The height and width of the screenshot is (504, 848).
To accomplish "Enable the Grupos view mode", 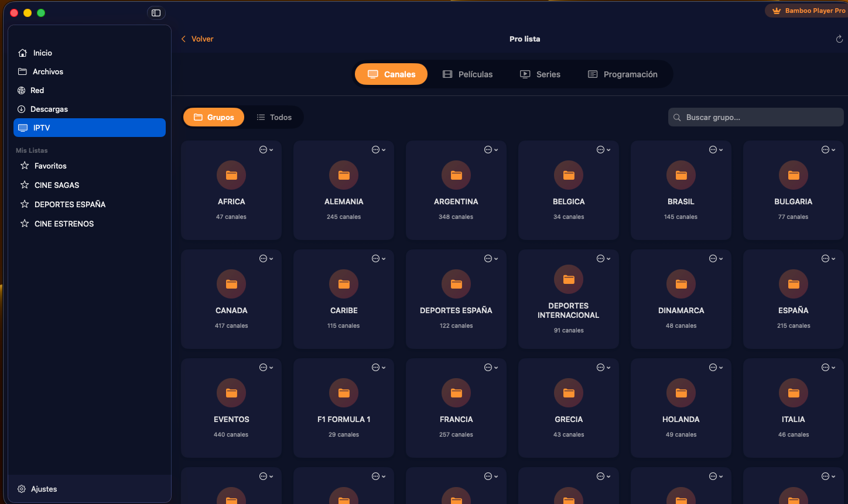I will [214, 117].
